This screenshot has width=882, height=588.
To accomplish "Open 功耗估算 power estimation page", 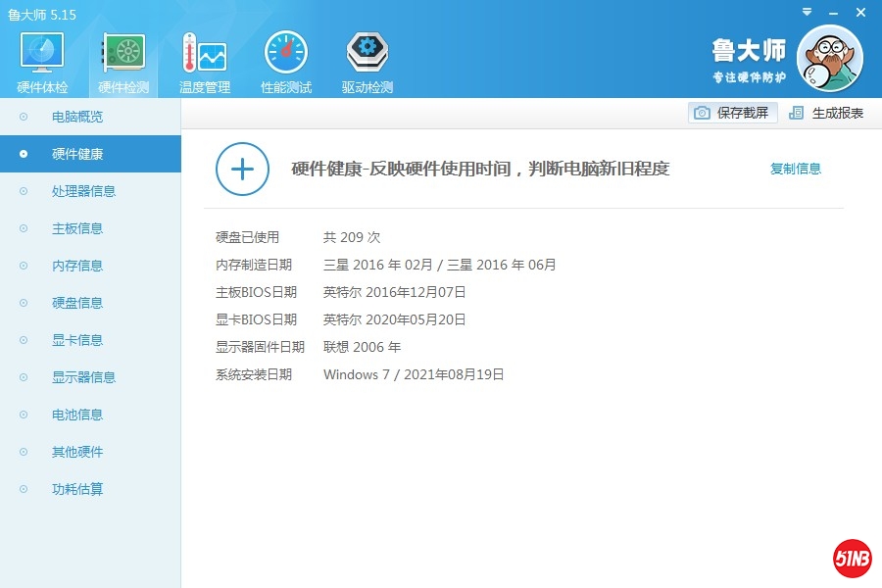I will point(77,489).
